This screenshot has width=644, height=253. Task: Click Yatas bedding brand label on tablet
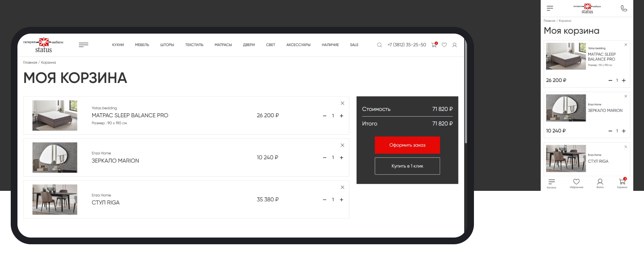[x=104, y=108]
